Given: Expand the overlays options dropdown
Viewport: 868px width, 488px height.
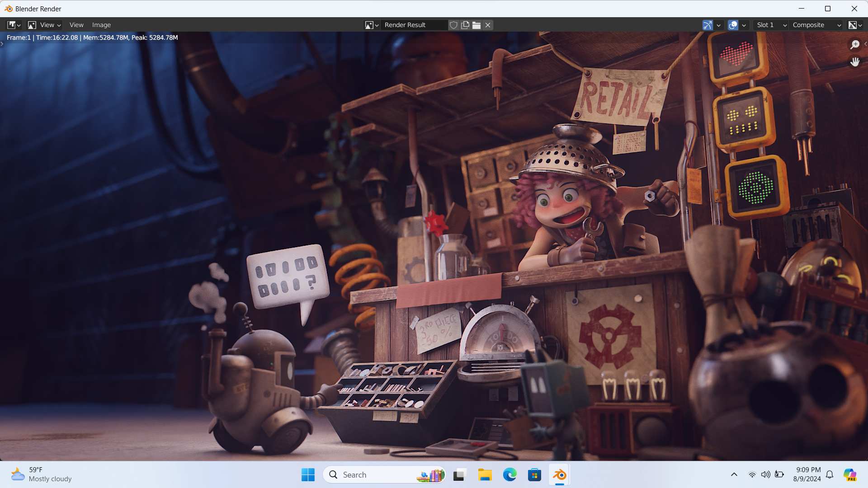Looking at the screenshot, I should coord(744,25).
